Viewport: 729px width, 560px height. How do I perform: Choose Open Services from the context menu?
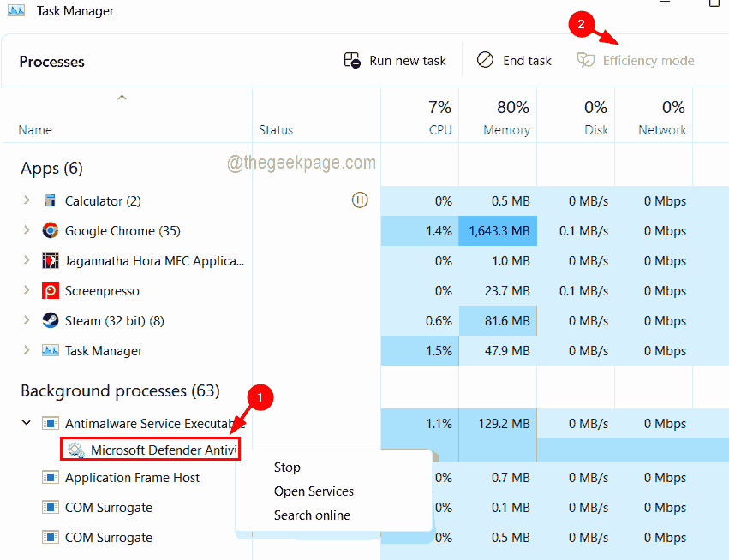[x=314, y=491]
